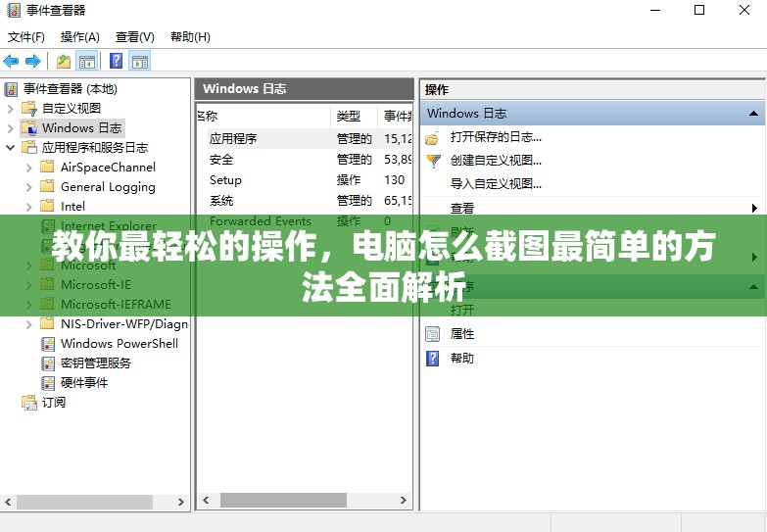Click the Intel folder icon
Image resolution: width=767 pixels, height=532 pixels.
click(x=47, y=206)
